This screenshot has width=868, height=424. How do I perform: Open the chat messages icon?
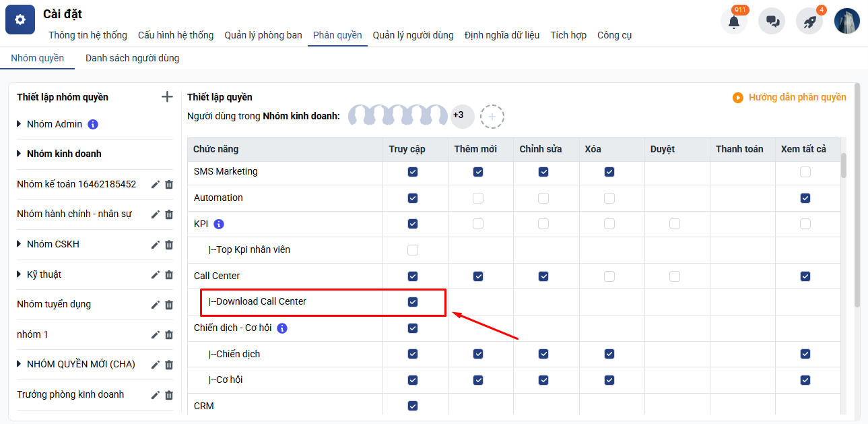(x=772, y=22)
